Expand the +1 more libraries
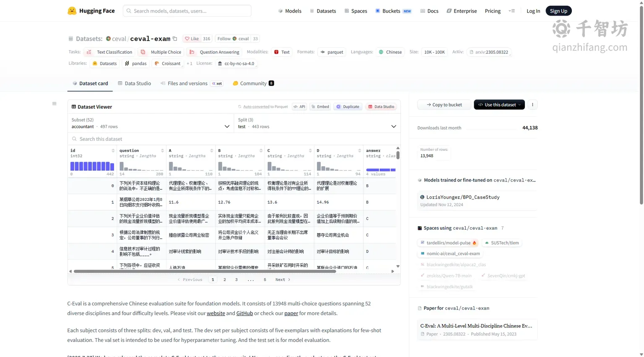Image resolution: width=644 pixels, height=357 pixels. click(190, 64)
